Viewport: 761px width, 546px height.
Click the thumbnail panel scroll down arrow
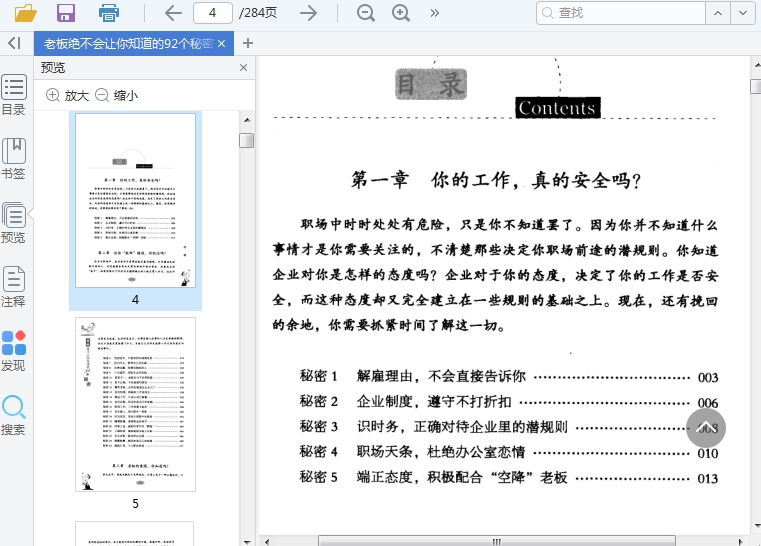click(247, 542)
